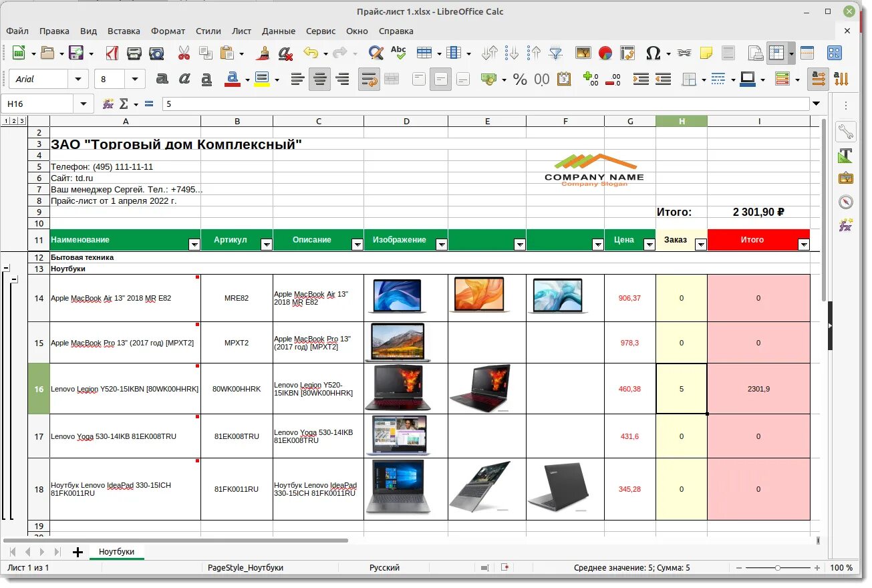
Task: Open filter dropdown for Заказ column
Action: (701, 245)
